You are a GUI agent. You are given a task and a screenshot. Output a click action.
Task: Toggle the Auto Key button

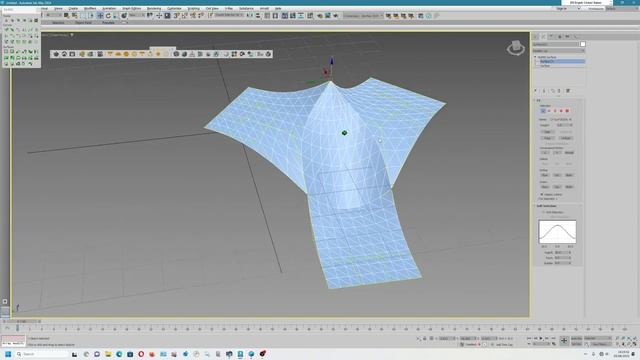(x=577, y=338)
